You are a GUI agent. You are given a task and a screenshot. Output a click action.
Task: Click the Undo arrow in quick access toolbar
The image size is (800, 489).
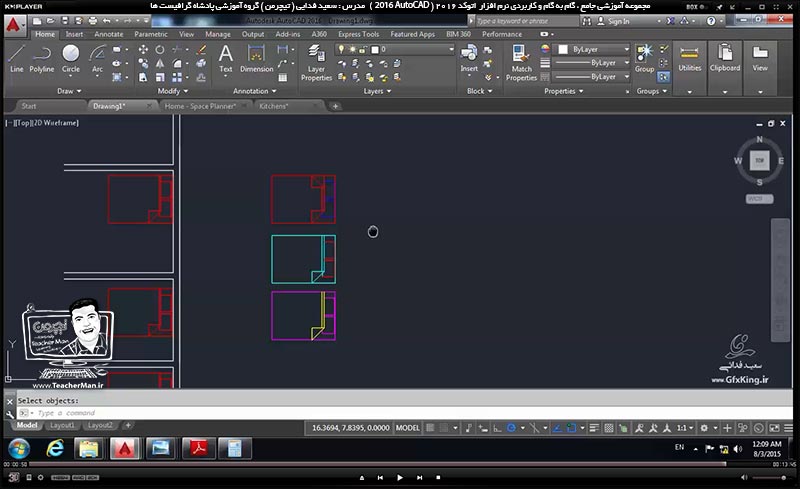coord(106,21)
